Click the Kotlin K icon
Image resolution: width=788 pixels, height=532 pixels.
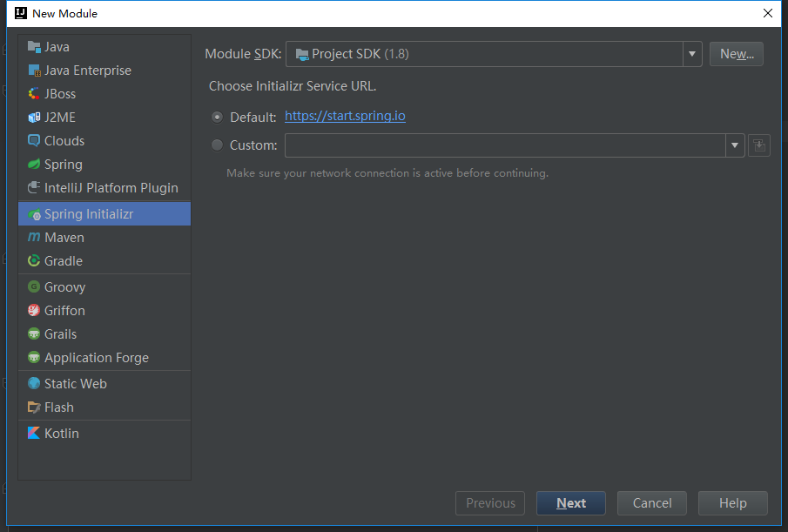click(x=34, y=433)
